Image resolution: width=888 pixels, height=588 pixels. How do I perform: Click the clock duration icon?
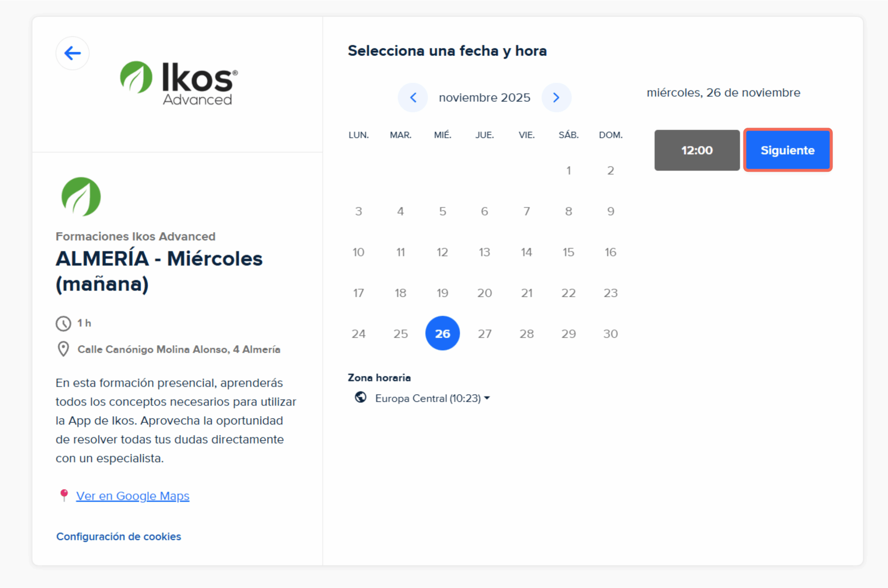[x=63, y=323]
